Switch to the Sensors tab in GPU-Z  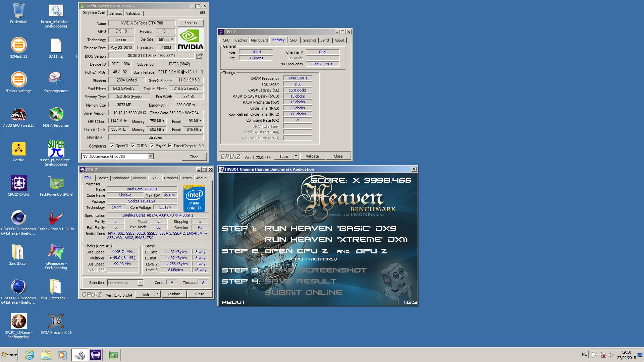coord(115,13)
